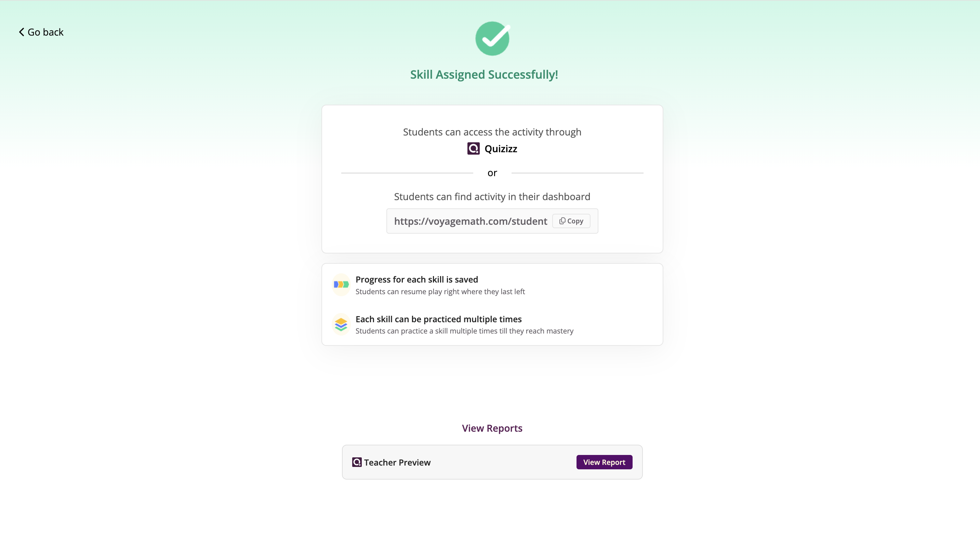Screen dimensions: 980x548
Task: Go back to previous page
Action: (x=41, y=32)
